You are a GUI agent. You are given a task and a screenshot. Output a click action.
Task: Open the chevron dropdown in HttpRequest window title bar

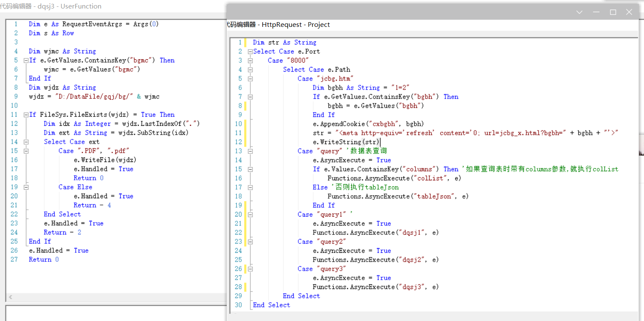pyautogui.click(x=580, y=12)
